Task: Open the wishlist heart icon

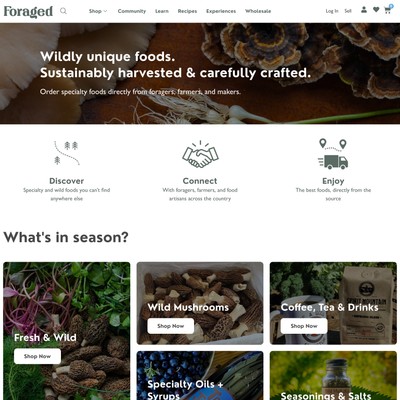Action: coord(376,10)
